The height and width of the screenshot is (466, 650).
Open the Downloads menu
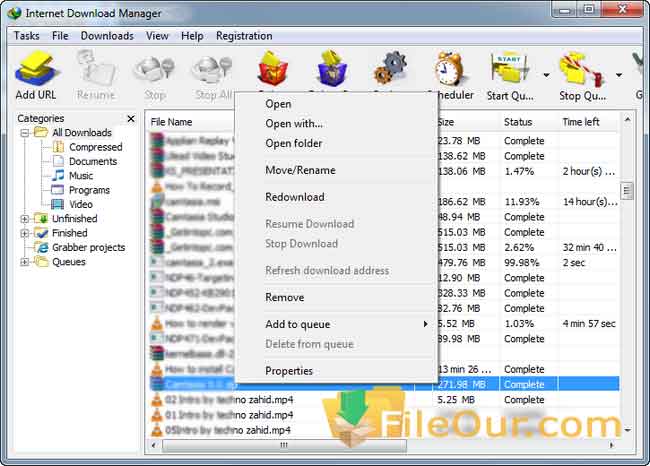click(107, 36)
